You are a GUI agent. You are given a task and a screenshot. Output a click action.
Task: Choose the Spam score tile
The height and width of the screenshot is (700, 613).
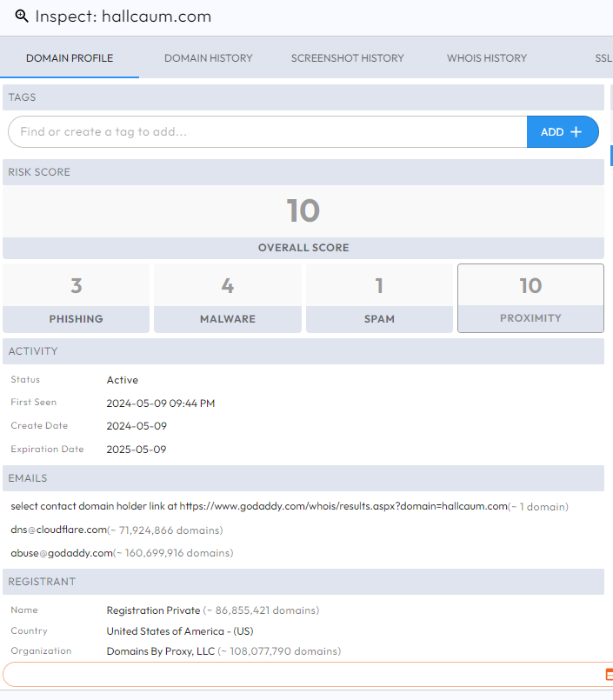point(379,298)
